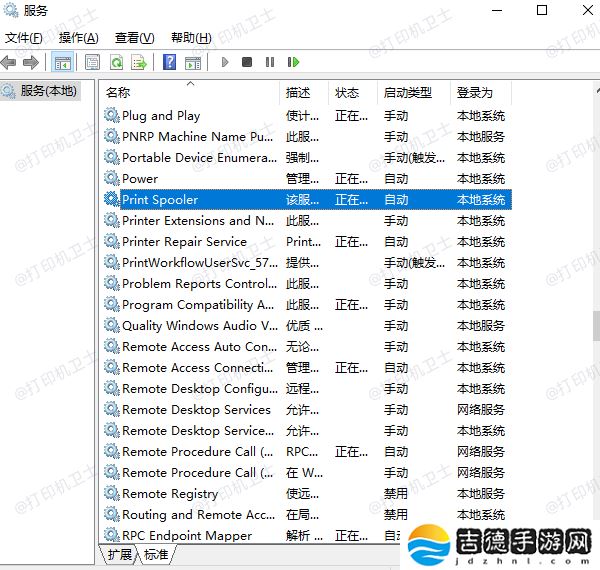
Task: Click the 禁用 startup type of Remote Registry
Action: pos(396,493)
